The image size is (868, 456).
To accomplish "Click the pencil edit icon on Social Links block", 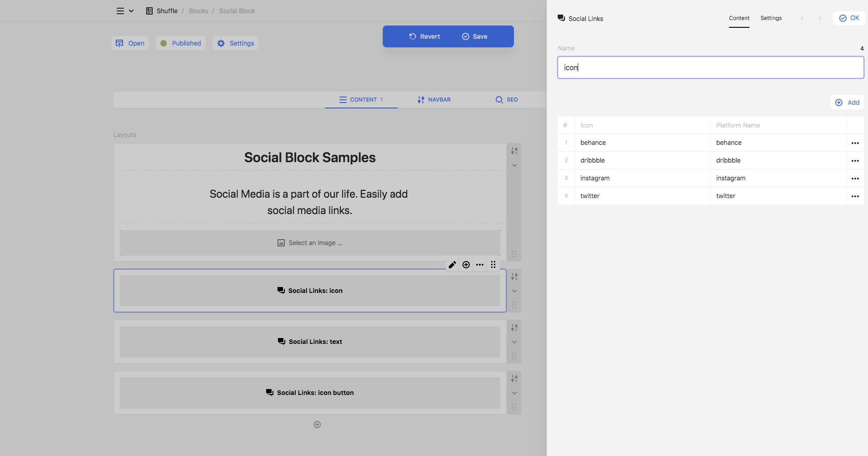I will click(x=452, y=265).
